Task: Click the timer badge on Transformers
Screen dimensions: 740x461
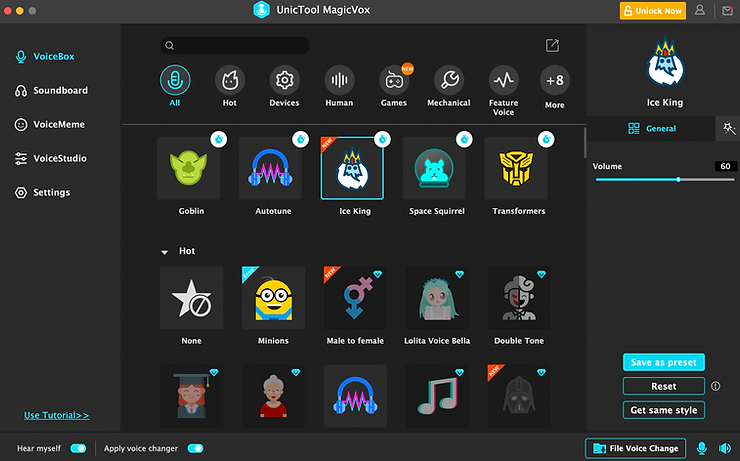Action: (x=546, y=139)
